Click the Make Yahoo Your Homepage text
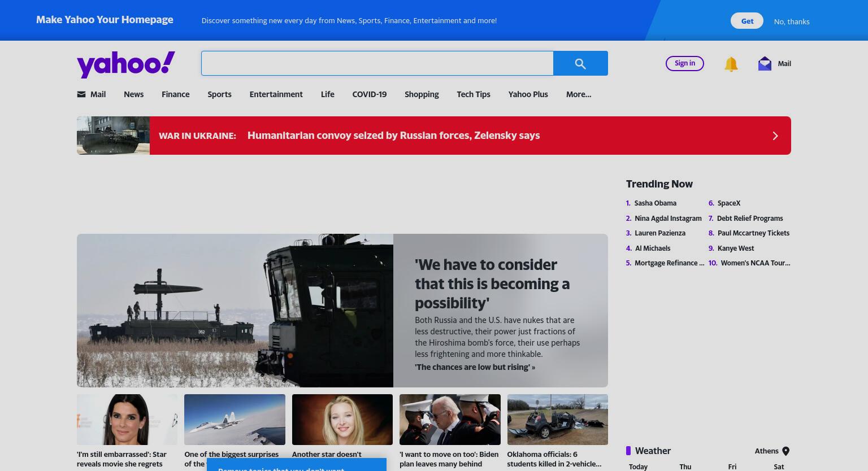The height and width of the screenshot is (471, 868). click(x=105, y=20)
